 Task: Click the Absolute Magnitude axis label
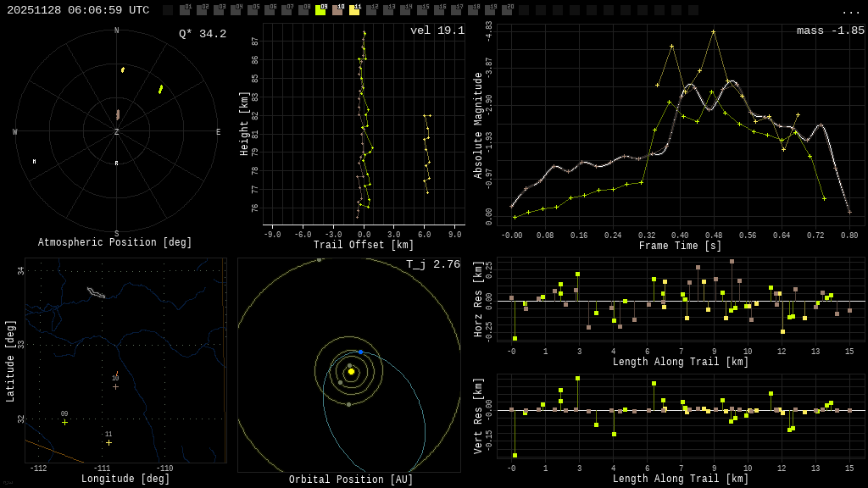tap(477, 125)
